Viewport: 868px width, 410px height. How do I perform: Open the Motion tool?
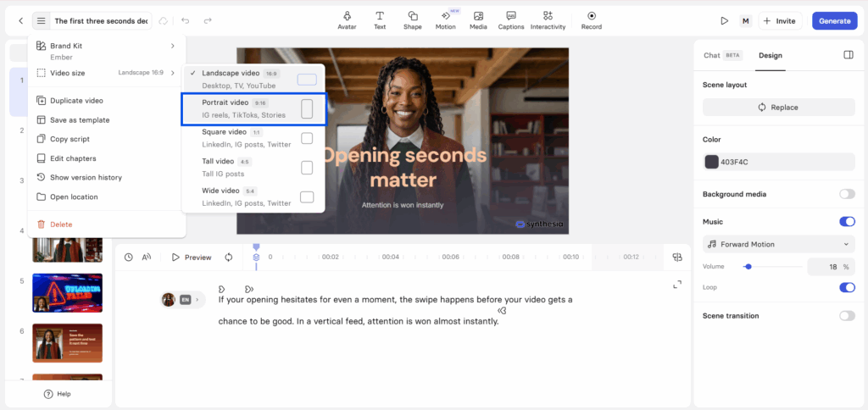446,20
